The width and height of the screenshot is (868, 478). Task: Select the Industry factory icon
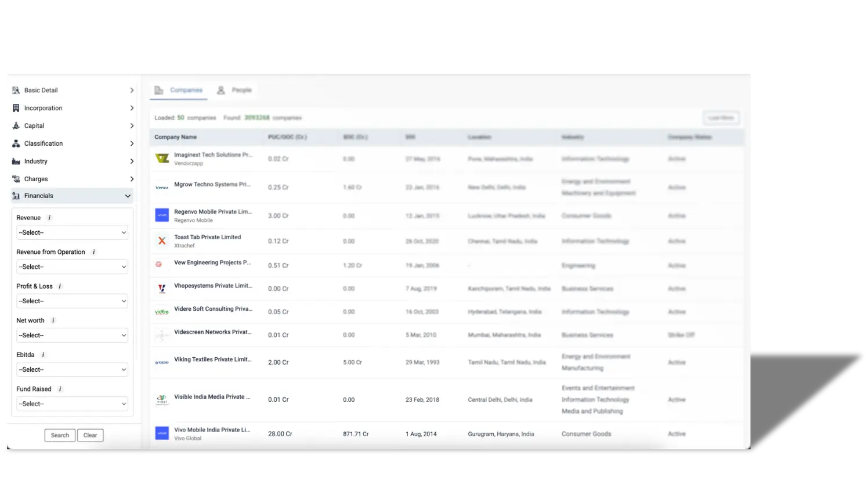[16, 161]
